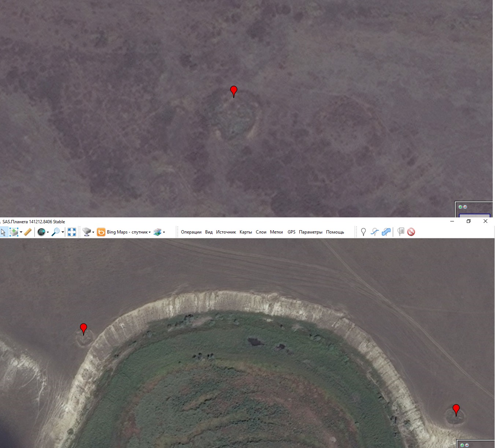
Task: Open the placemark manager list
Action: click(401, 232)
